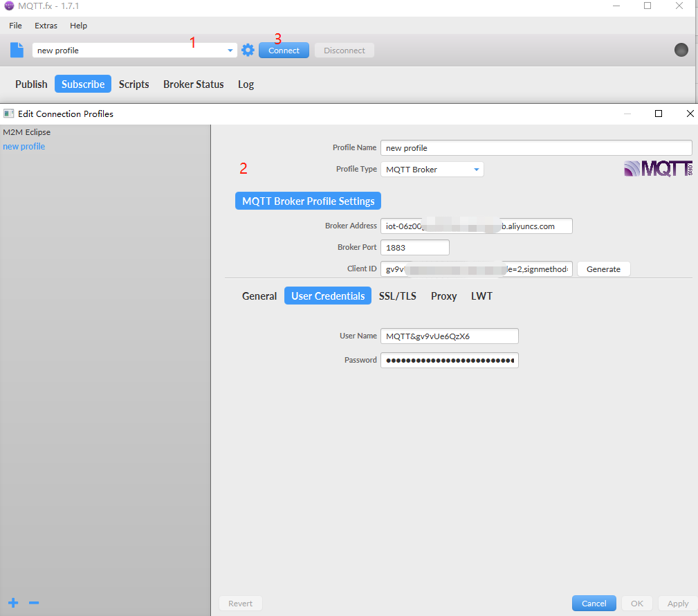Select the User Credentials tab
This screenshot has width=698, height=616.
tap(328, 296)
